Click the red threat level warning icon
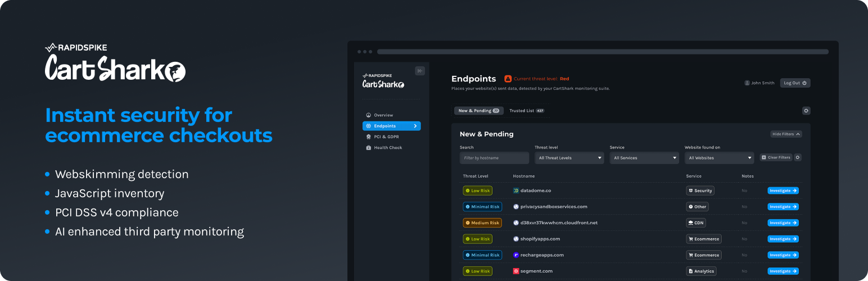Image resolution: width=868 pixels, height=281 pixels. pyautogui.click(x=508, y=79)
